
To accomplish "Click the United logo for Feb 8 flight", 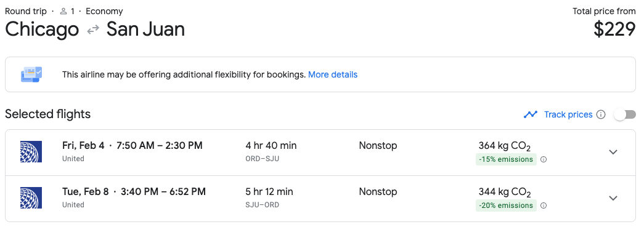I will [31, 198].
